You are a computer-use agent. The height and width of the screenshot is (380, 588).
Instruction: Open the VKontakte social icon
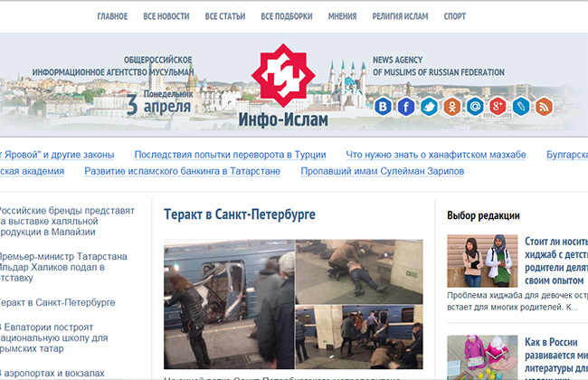[383, 106]
